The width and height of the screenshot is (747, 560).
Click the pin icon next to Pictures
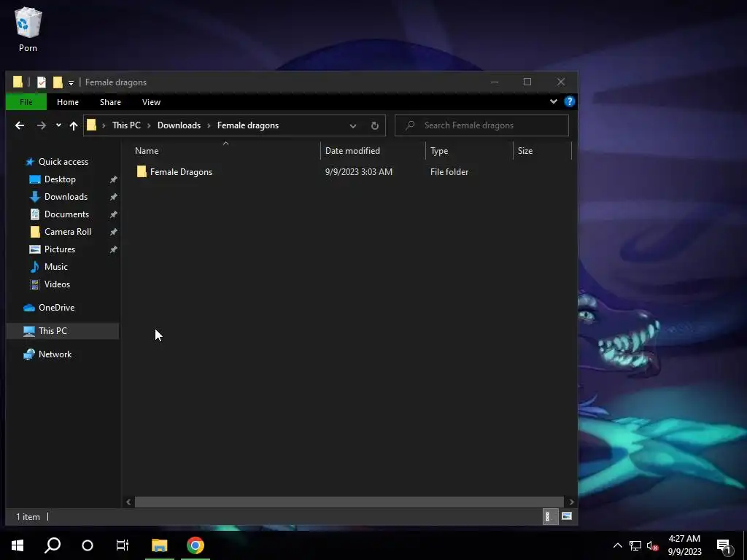click(x=113, y=249)
